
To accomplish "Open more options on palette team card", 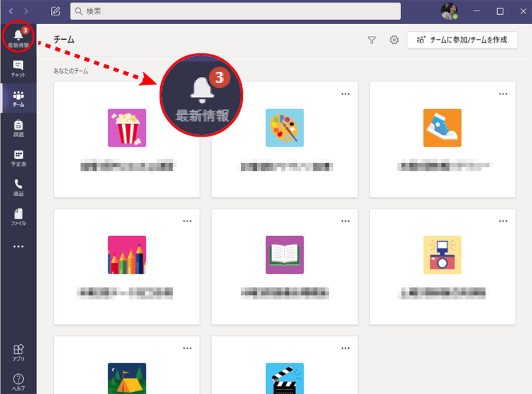I will coord(345,93).
